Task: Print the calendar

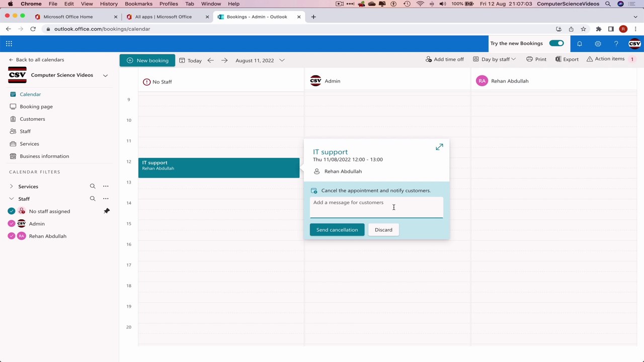Action: click(536, 59)
